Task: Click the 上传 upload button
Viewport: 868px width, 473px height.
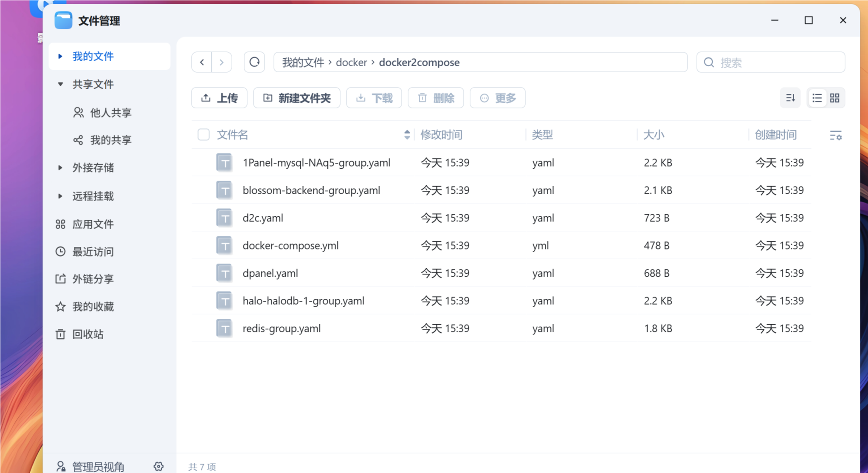Action: pos(219,98)
